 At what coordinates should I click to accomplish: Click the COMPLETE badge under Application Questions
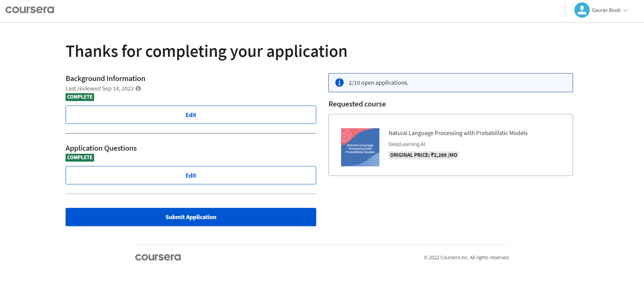tap(80, 158)
